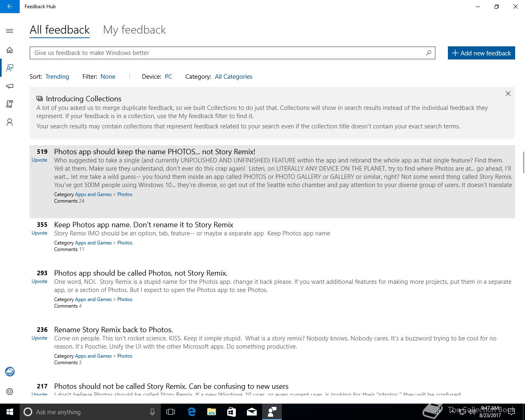Open Announcements megaphone icon in sidebar
Screen dimensions: 525x420
point(10,86)
